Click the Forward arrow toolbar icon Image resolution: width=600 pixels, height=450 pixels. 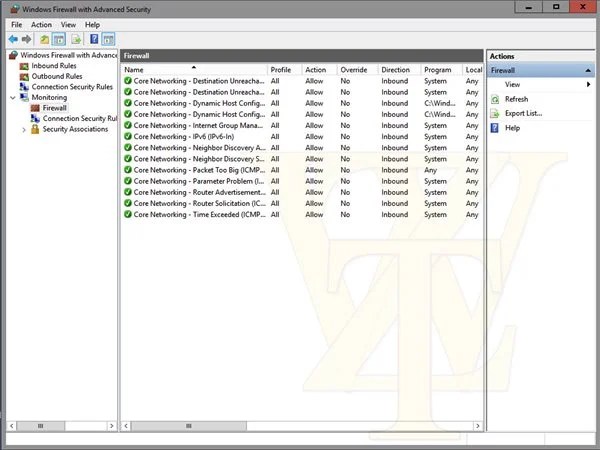pyautogui.click(x=26, y=39)
